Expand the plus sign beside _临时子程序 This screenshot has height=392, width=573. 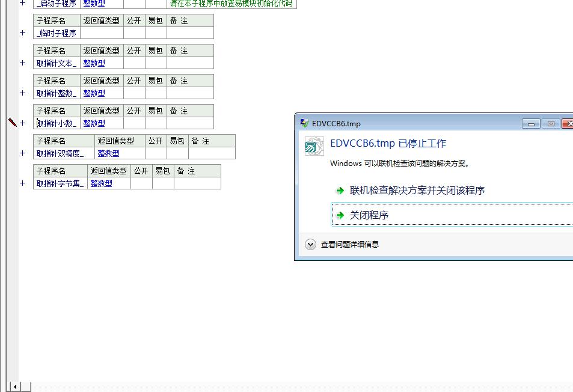(23, 32)
